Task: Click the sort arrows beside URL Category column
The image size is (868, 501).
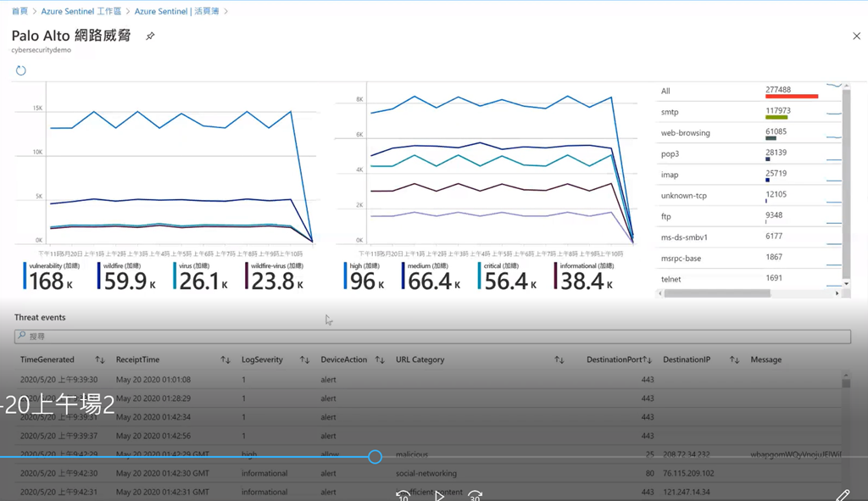Action: 559,359
